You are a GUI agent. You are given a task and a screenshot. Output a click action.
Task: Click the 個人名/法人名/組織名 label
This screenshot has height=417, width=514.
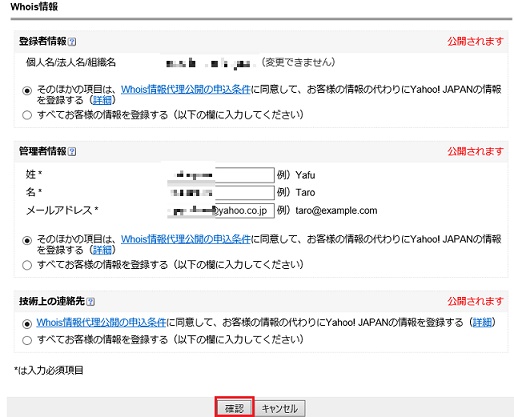point(71,62)
